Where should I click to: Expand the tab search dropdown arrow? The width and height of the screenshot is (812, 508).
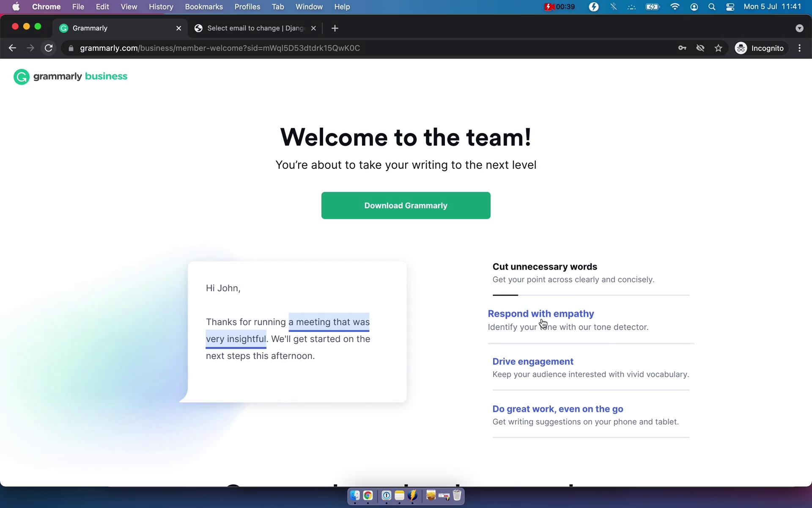point(799,28)
